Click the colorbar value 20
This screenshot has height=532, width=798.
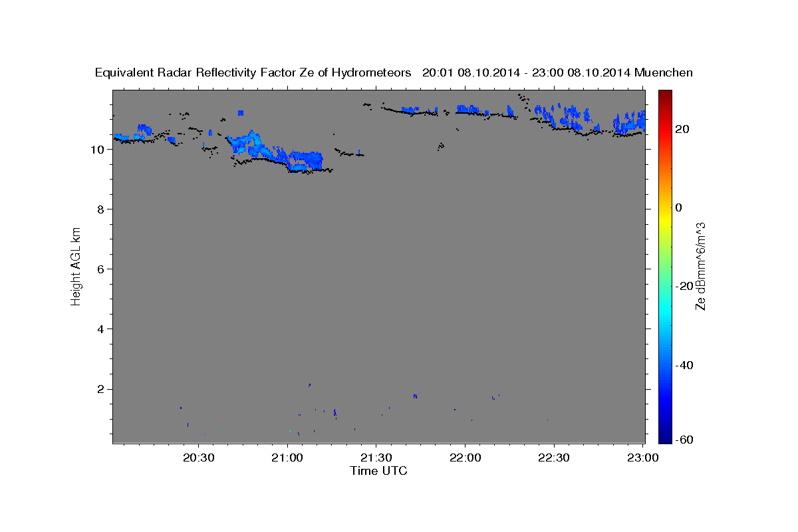pos(682,129)
